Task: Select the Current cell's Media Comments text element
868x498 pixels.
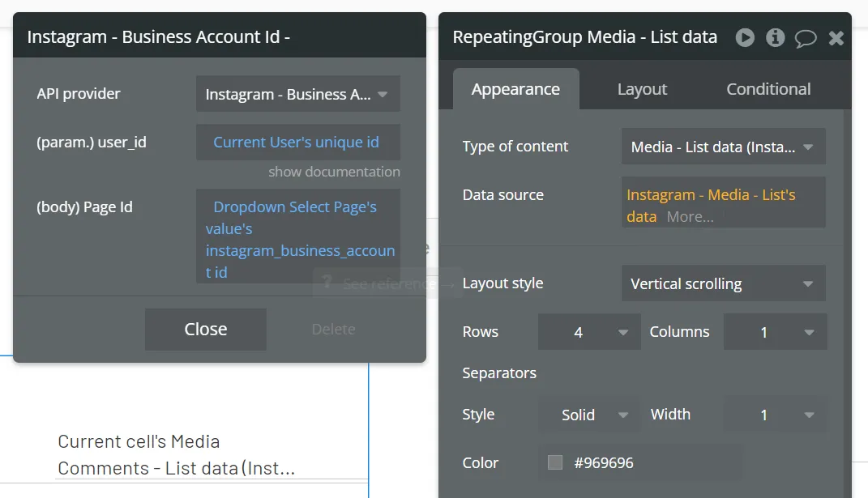Action: pos(176,455)
